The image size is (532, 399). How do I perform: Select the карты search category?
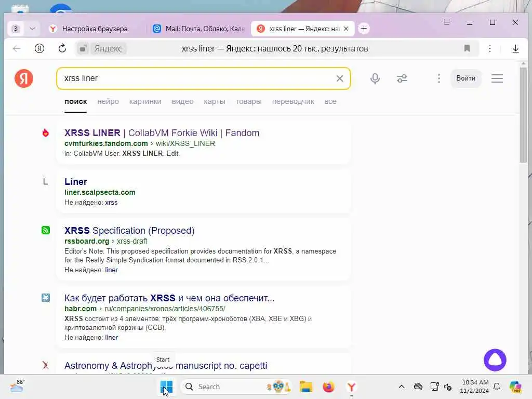coord(215,101)
